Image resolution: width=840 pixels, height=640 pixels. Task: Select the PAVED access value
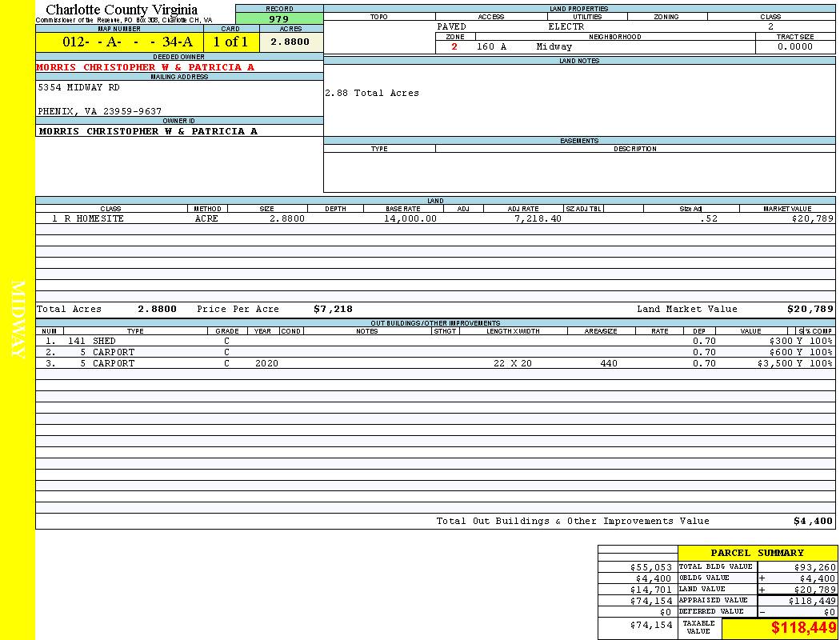[452, 26]
